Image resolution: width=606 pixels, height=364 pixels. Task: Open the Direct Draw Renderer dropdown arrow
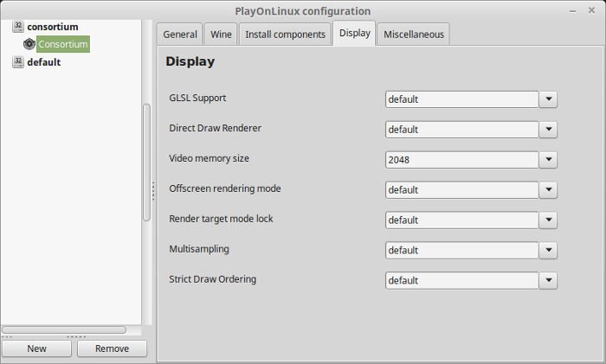pos(548,130)
